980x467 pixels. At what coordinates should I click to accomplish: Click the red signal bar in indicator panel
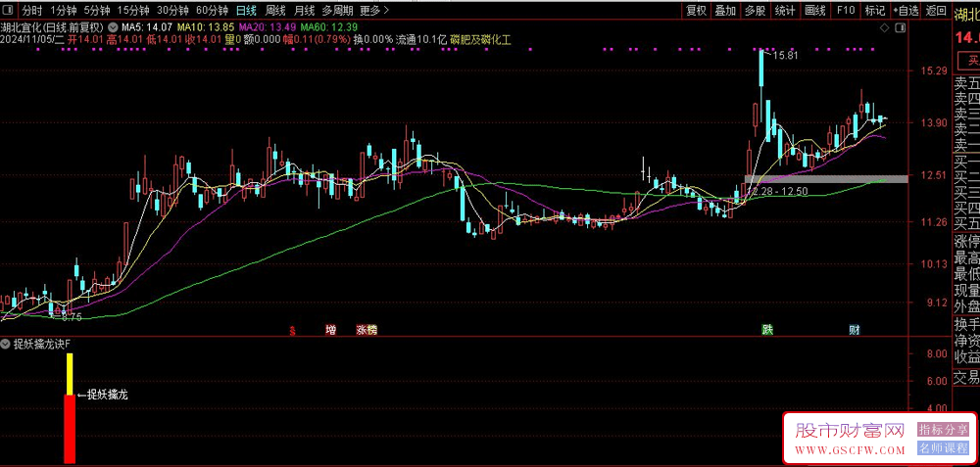tap(70, 429)
